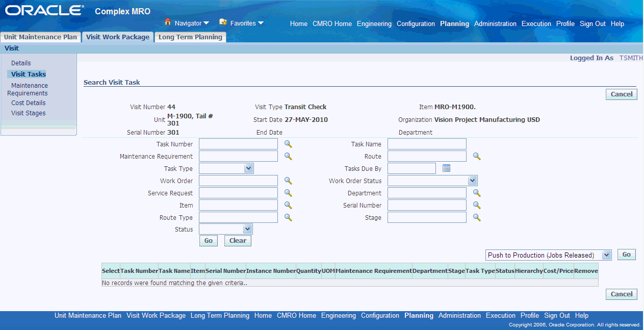
Task: Open Maintenance Requirements in the sidebar
Action: [28, 89]
